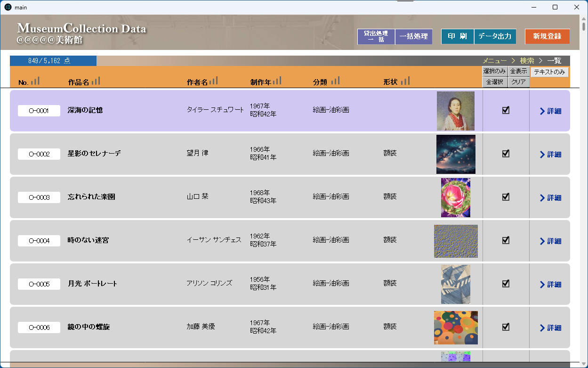Sort list using 作品名 bar icon
This screenshot has width=588, height=368.
point(96,81)
